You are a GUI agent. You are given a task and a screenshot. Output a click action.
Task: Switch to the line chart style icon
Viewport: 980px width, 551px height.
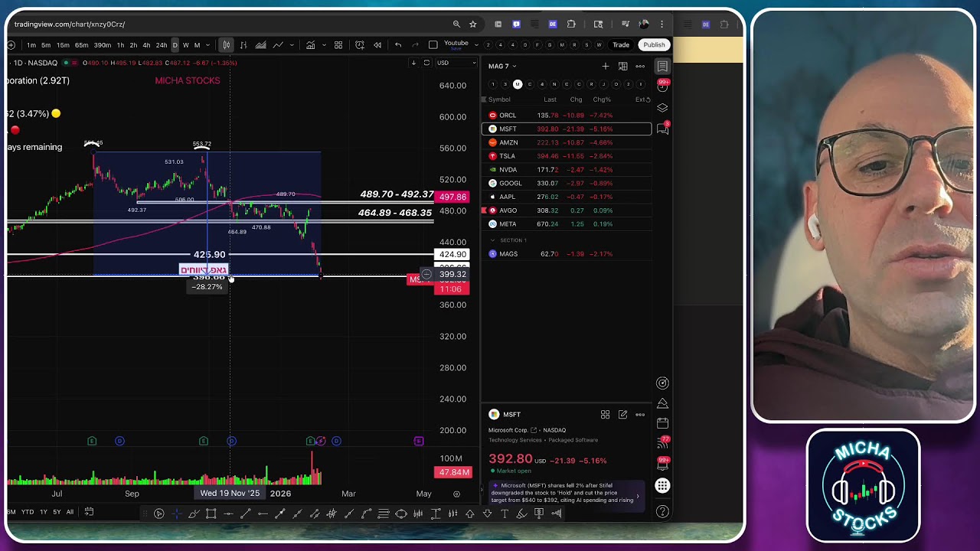[278, 45]
